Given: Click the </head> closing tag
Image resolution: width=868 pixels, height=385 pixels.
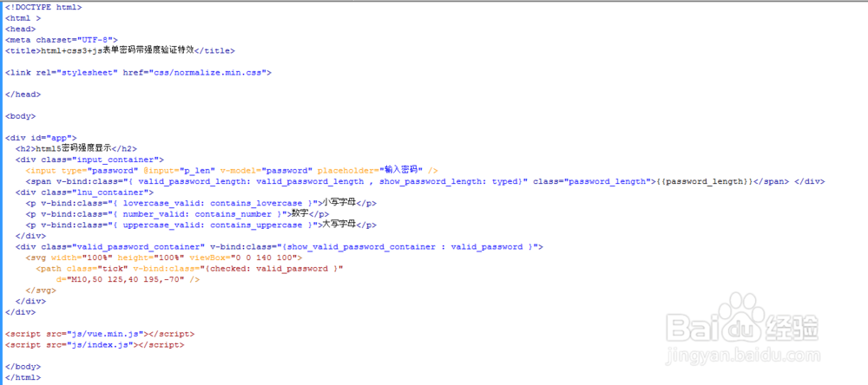Looking at the screenshot, I should tap(23, 94).
